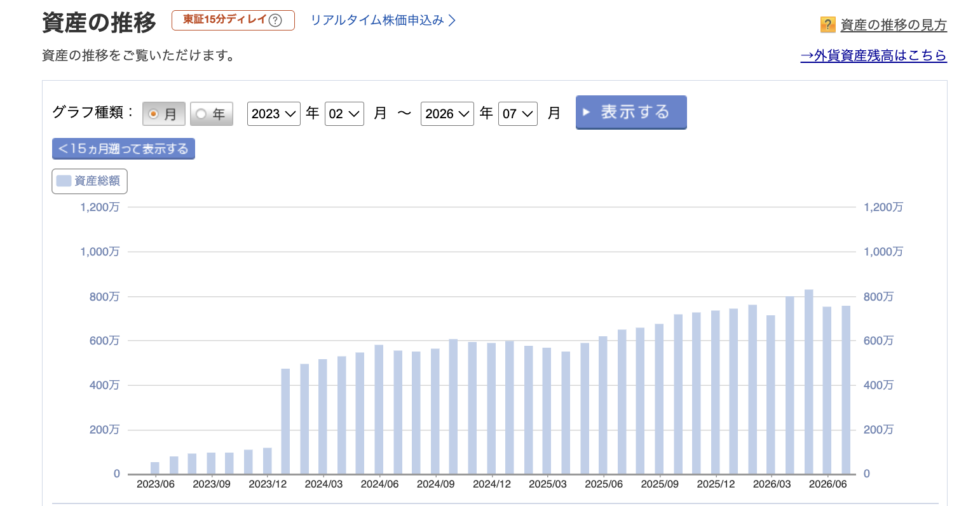980x506 pixels.
Task: Click the left 400万 axis label
Action: coord(104,385)
